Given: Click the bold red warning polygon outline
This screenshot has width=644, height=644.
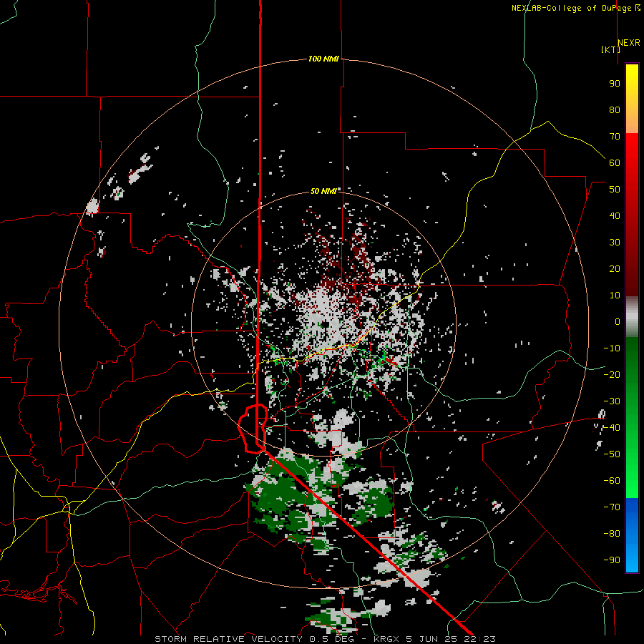Looking at the screenshot, I should coord(253,428).
